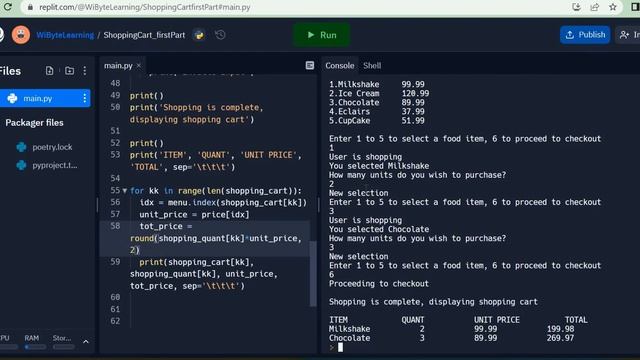Place cursor at console input prompt
The height and width of the screenshot is (360, 640).
(340, 347)
